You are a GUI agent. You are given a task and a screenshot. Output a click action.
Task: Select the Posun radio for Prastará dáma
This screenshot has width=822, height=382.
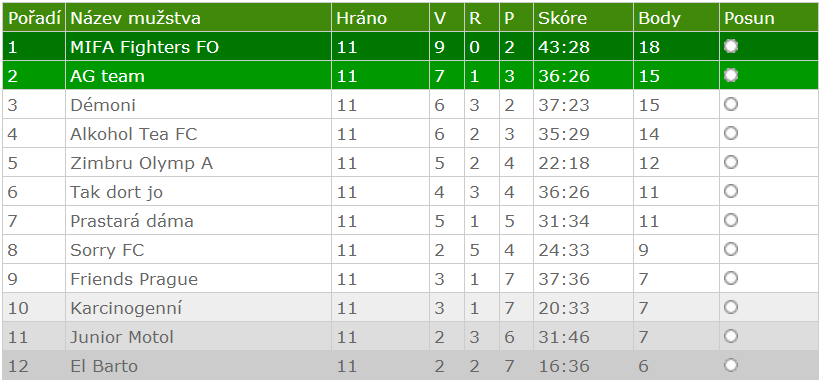(731, 220)
